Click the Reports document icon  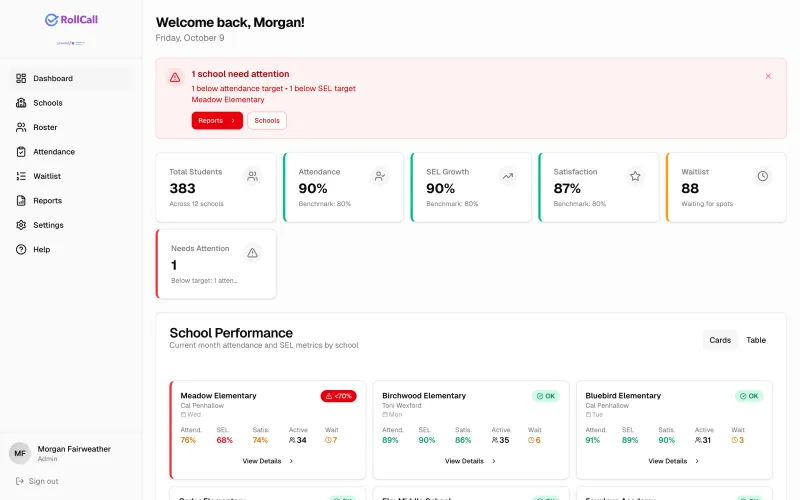[21, 201]
